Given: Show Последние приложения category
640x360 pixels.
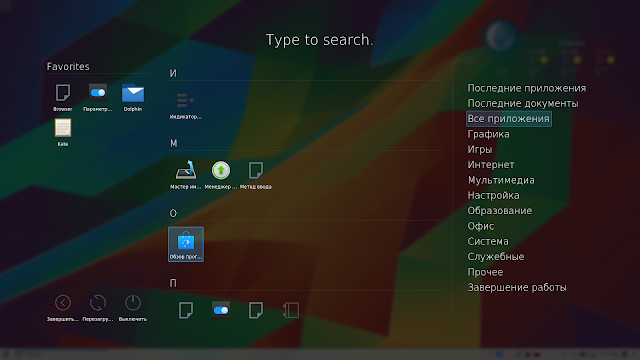Looking at the screenshot, I should [527, 88].
